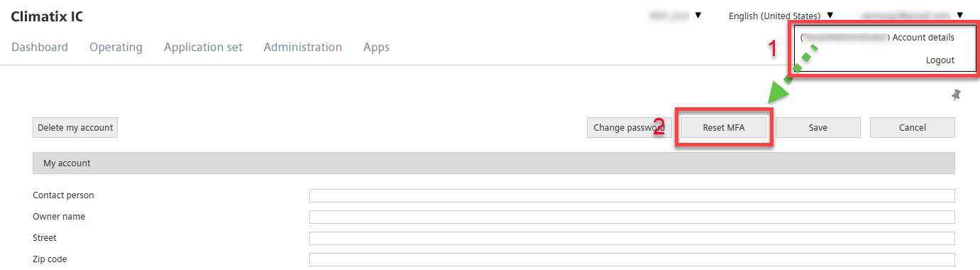Image resolution: width=980 pixels, height=270 pixels.
Task: Click into the Owner name field
Action: click(632, 217)
